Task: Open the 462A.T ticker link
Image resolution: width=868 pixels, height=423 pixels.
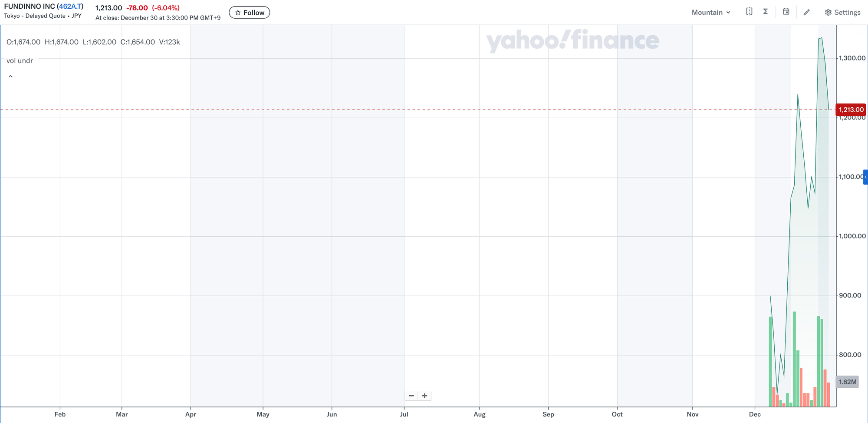Action: point(70,7)
